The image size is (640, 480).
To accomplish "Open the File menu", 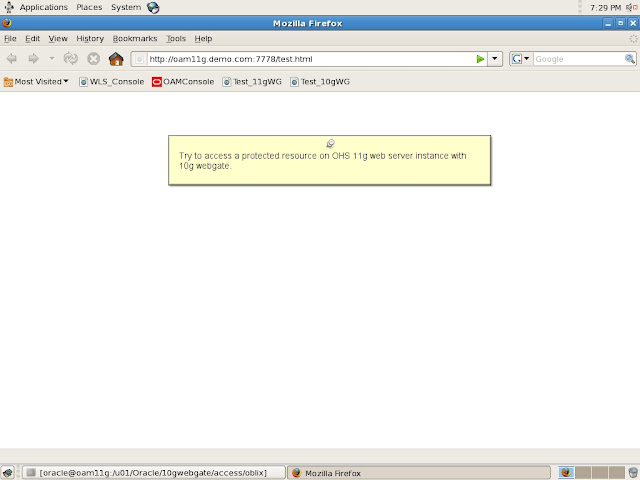I will [10, 38].
